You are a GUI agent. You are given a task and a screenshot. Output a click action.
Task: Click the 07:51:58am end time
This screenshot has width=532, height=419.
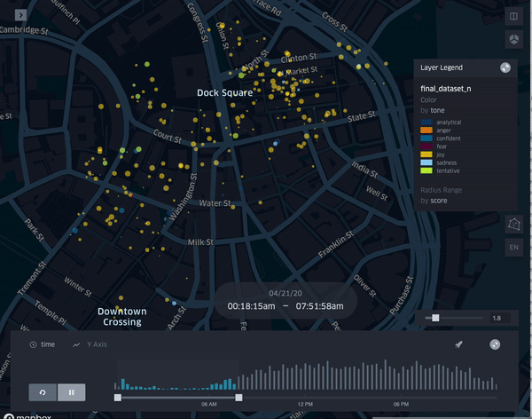pyautogui.click(x=319, y=306)
